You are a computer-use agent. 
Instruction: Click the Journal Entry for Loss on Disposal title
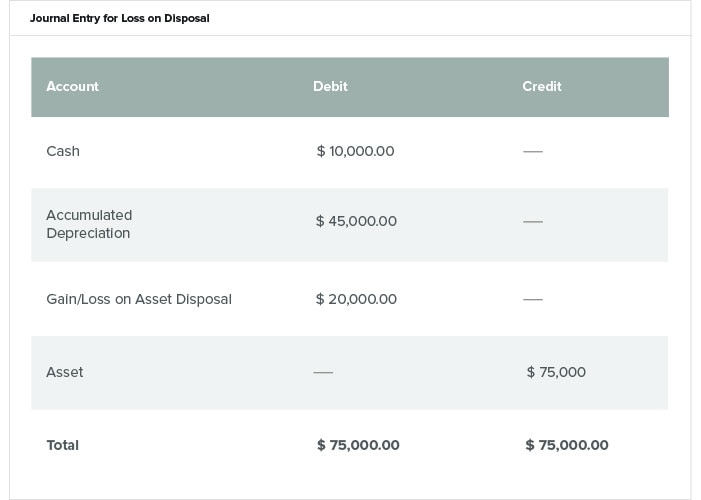point(119,18)
